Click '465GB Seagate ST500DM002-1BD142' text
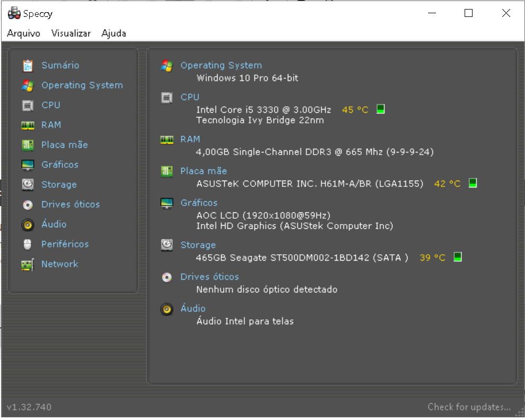This screenshot has width=525, height=420. point(302,258)
